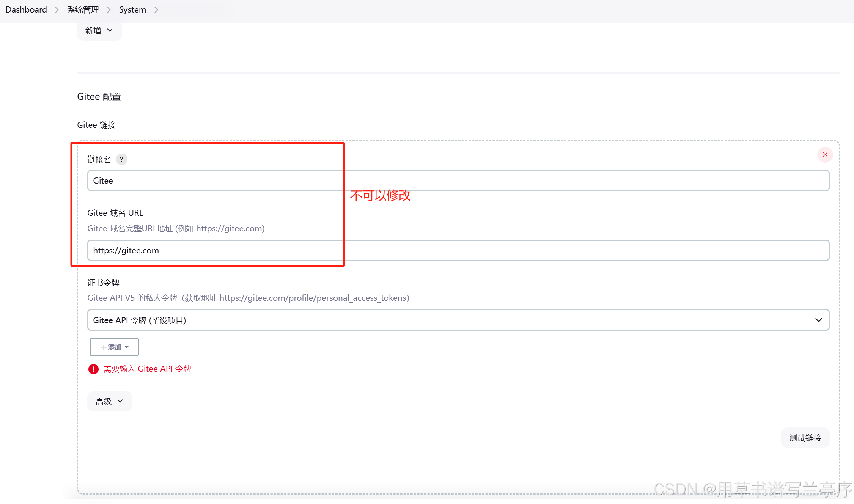Open the 链接名 help question mark
The image size is (854, 504).
[121, 159]
